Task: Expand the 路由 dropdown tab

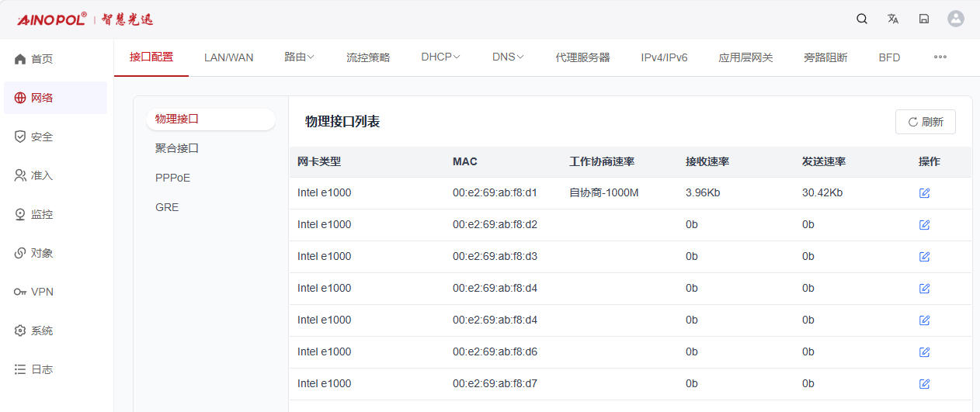Action: pos(299,57)
